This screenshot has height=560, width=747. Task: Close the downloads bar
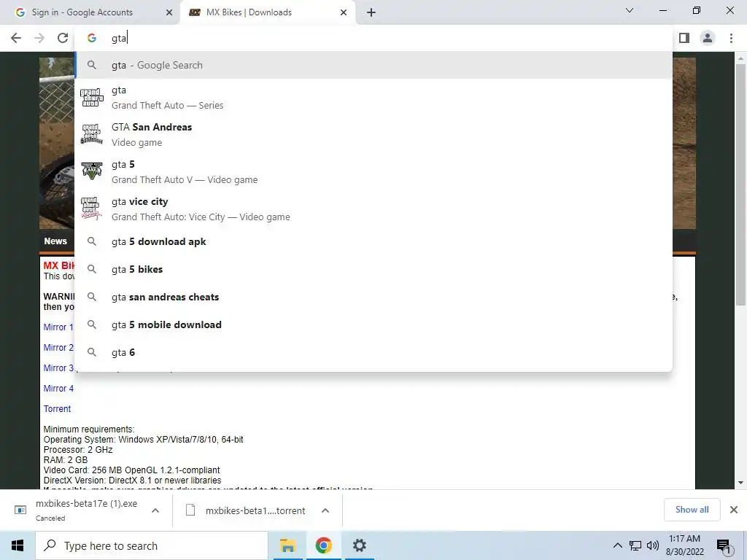coord(734,510)
